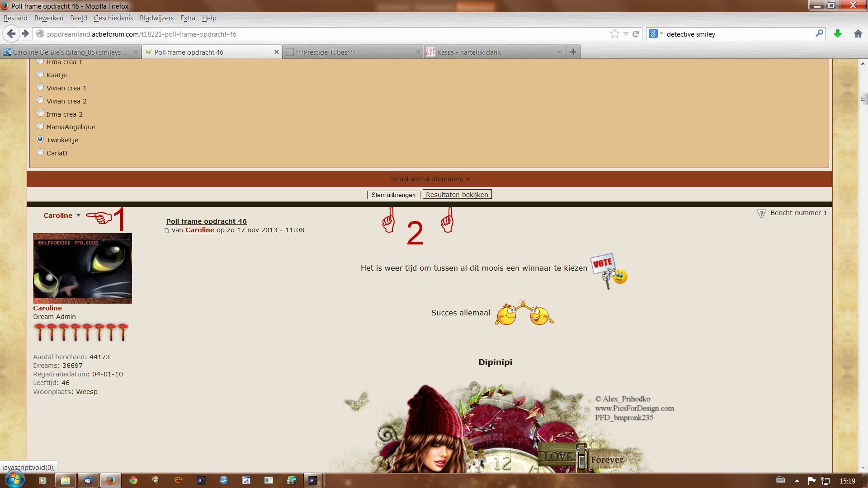Click Caroline's cat-eye avatar image
Screen dimensions: 868x488
click(x=82, y=268)
